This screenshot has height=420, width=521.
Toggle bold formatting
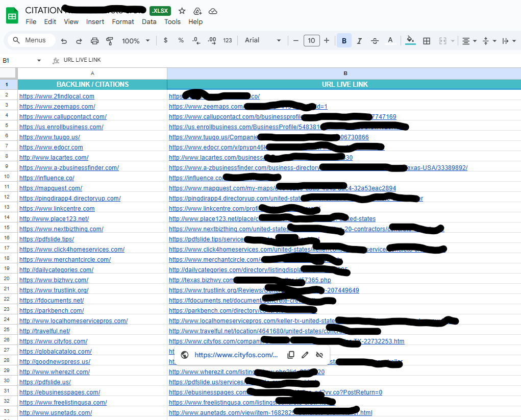click(344, 40)
